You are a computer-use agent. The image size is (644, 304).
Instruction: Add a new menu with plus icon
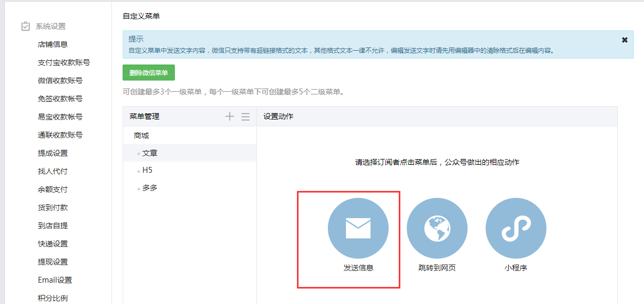point(230,116)
